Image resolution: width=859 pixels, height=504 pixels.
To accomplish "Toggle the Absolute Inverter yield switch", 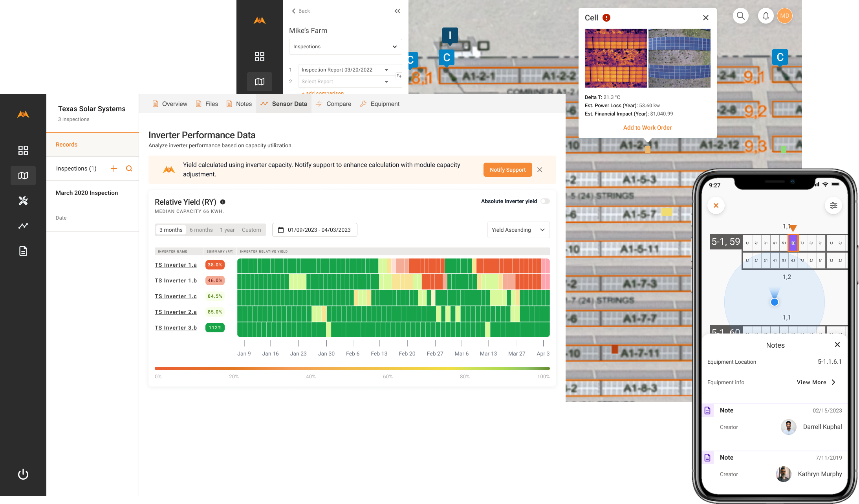I will click(x=545, y=201).
